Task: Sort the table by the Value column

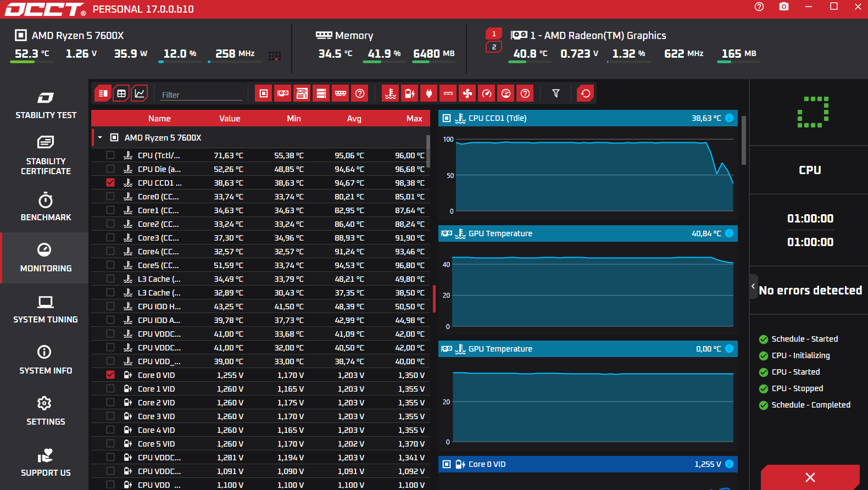Action: (x=230, y=119)
